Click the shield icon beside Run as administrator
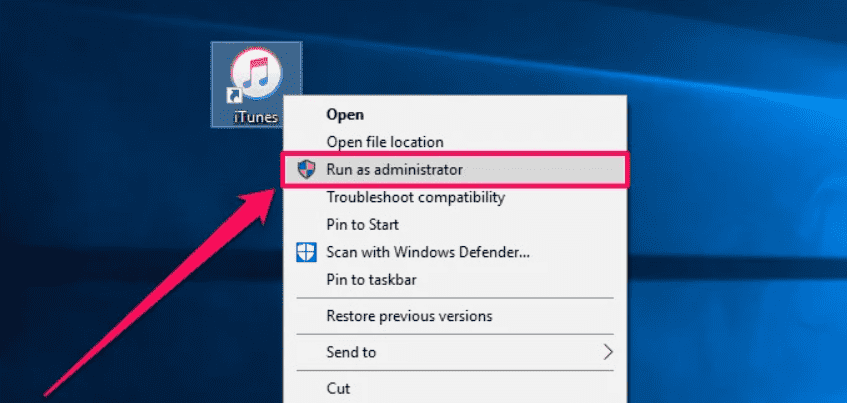 pos(306,170)
